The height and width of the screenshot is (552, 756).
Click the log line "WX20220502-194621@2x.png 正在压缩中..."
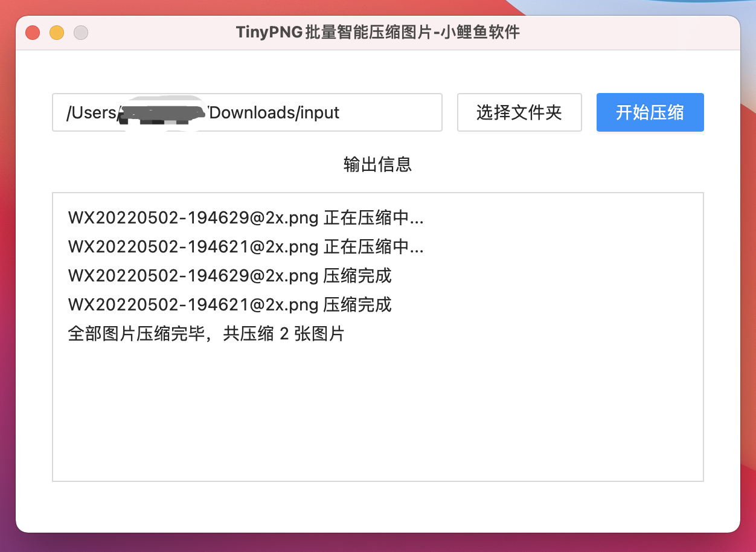[x=246, y=246]
